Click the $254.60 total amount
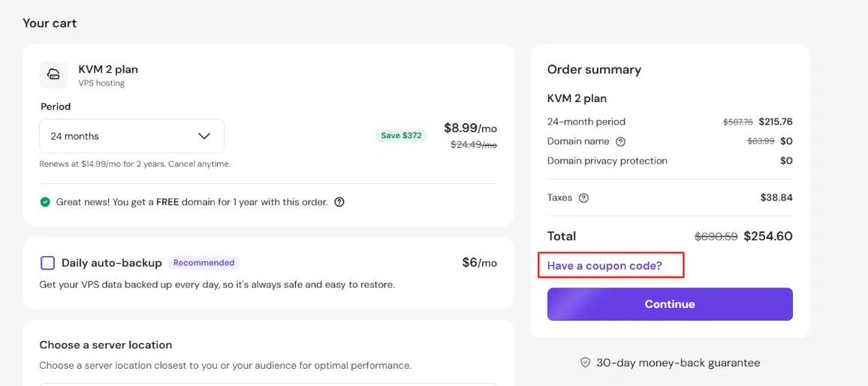 768,236
